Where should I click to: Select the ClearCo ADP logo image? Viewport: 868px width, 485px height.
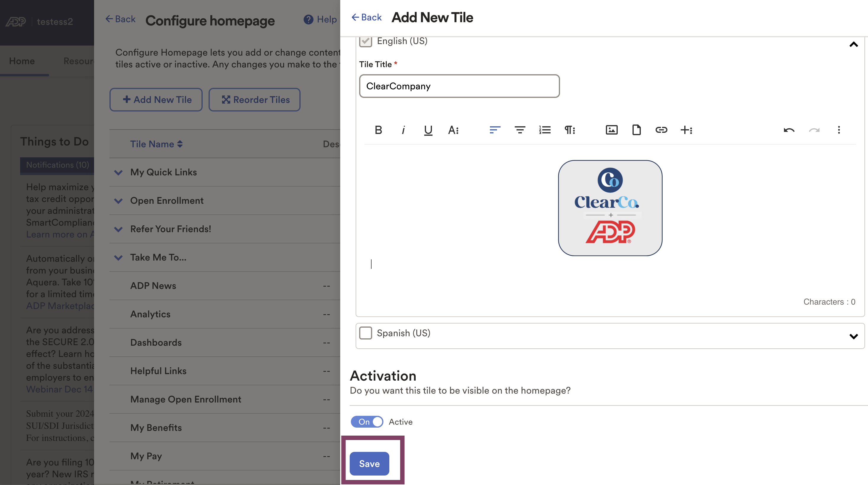pyautogui.click(x=610, y=208)
